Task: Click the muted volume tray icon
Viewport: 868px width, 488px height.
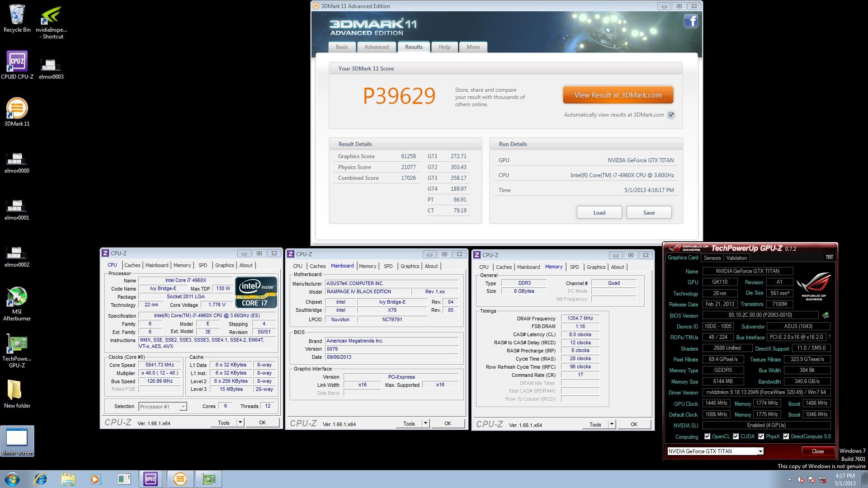Action: pos(801,479)
